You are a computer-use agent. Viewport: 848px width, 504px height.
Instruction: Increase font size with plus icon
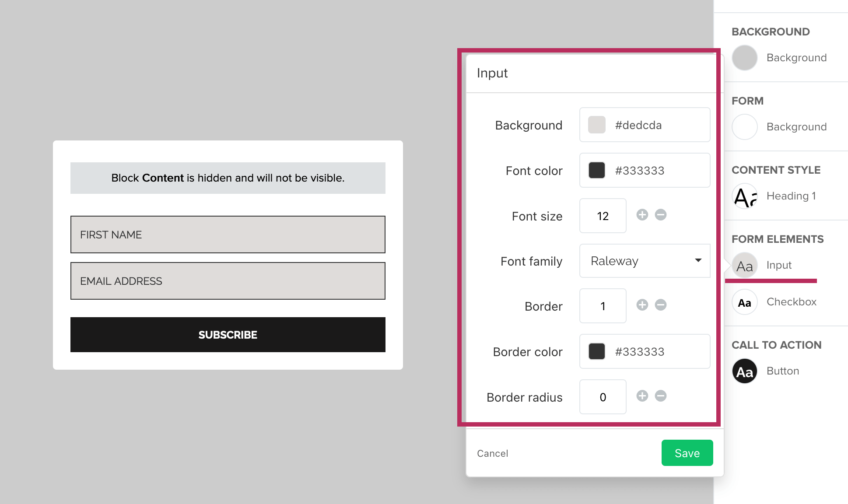(642, 215)
